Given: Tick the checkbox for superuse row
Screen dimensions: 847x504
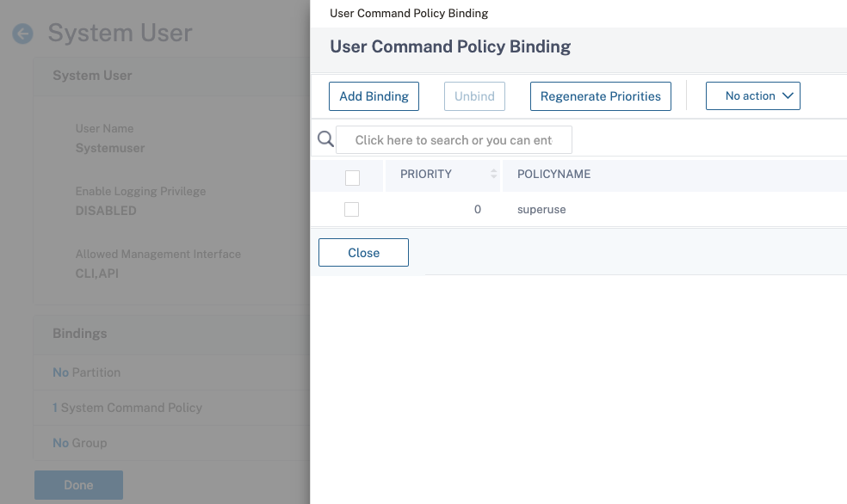Looking at the screenshot, I should pyautogui.click(x=352, y=209).
